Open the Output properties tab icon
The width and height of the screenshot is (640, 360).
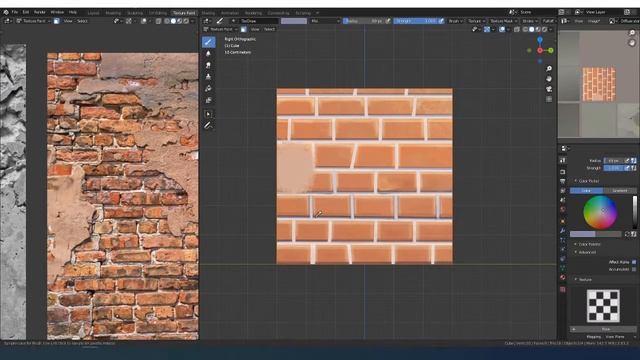(x=563, y=181)
